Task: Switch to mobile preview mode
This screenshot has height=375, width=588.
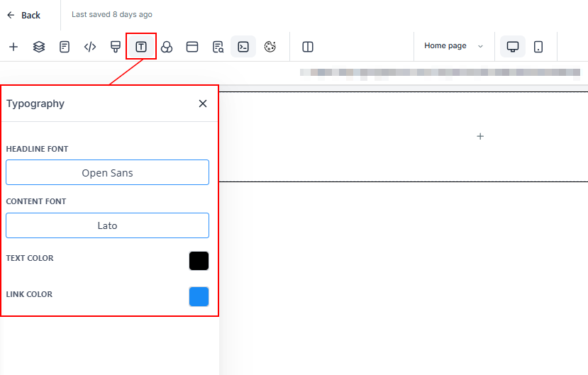Action: click(x=538, y=47)
